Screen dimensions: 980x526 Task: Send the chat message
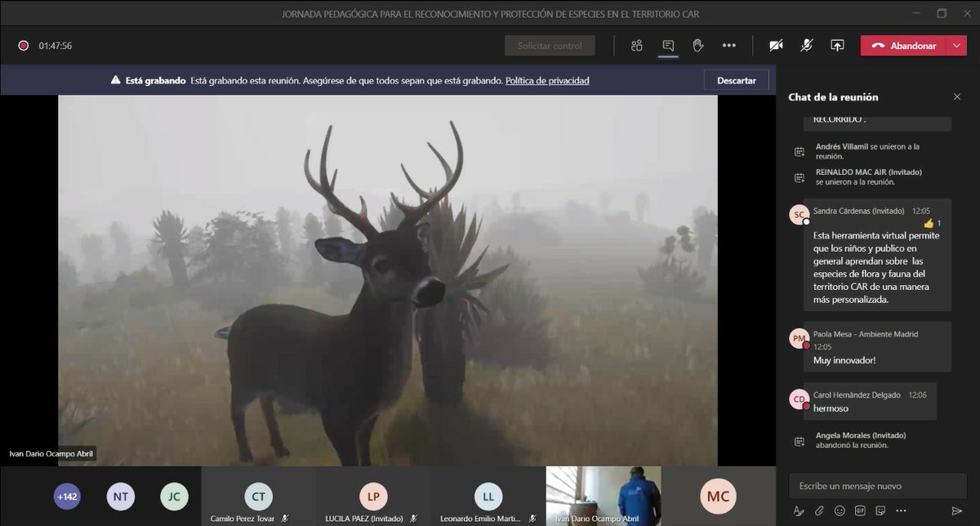click(x=956, y=511)
